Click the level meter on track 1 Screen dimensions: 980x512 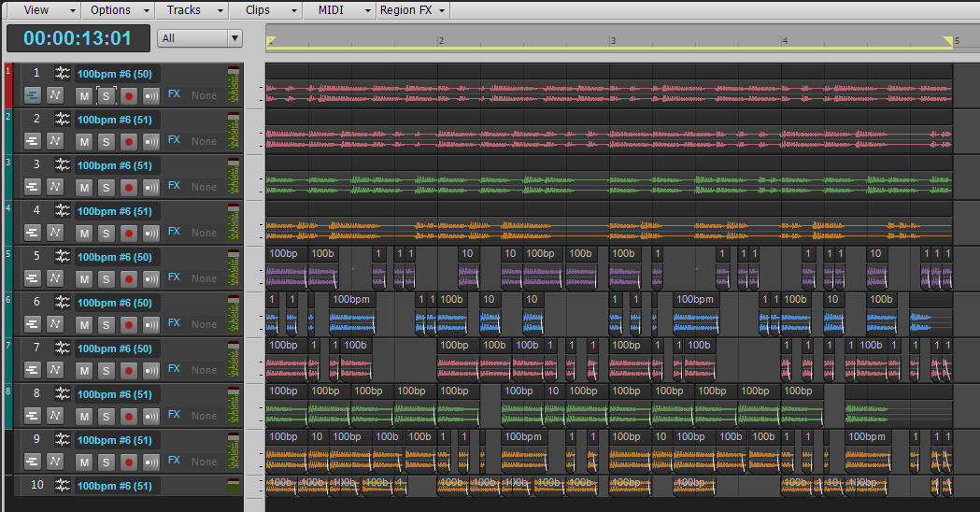click(x=234, y=84)
